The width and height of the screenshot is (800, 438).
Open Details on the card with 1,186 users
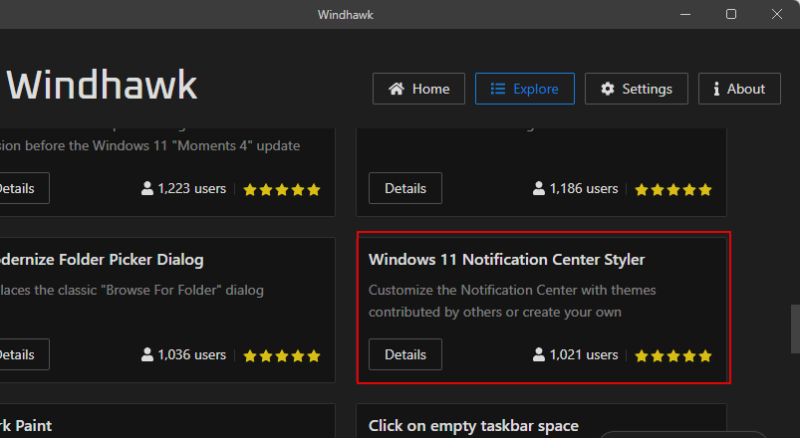pos(405,188)
